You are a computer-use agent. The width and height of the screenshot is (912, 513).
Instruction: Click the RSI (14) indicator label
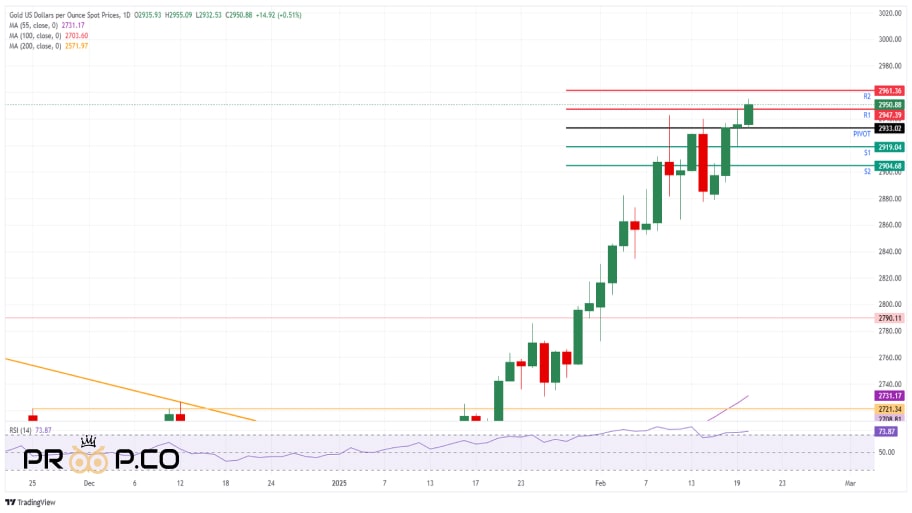[x=20, y=430]
